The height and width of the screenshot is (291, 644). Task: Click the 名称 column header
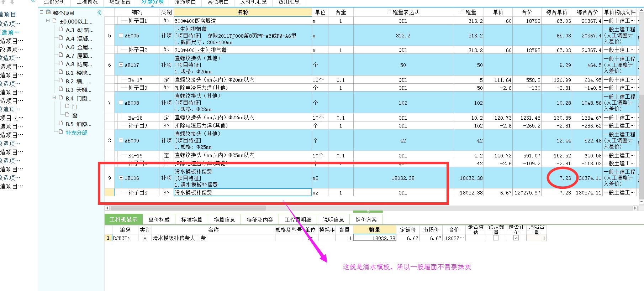click(243, 12)
